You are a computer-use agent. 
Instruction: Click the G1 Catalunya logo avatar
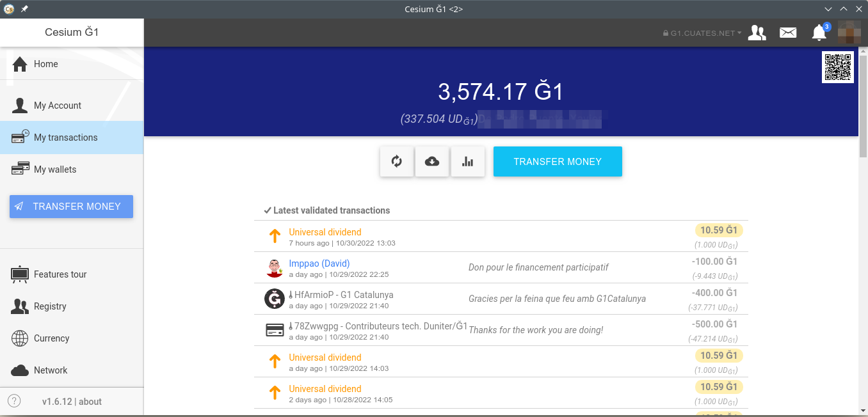tap(275, 299)
